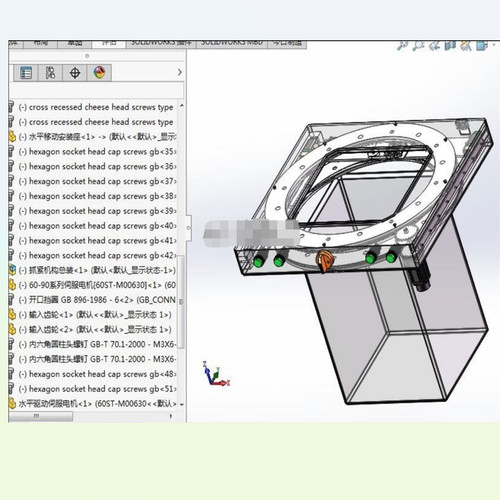Image resolution: width=500 pixels, height=500 pixels.
Task: Open the DimXpertManager crosshair tab
Action: [75, 73]
